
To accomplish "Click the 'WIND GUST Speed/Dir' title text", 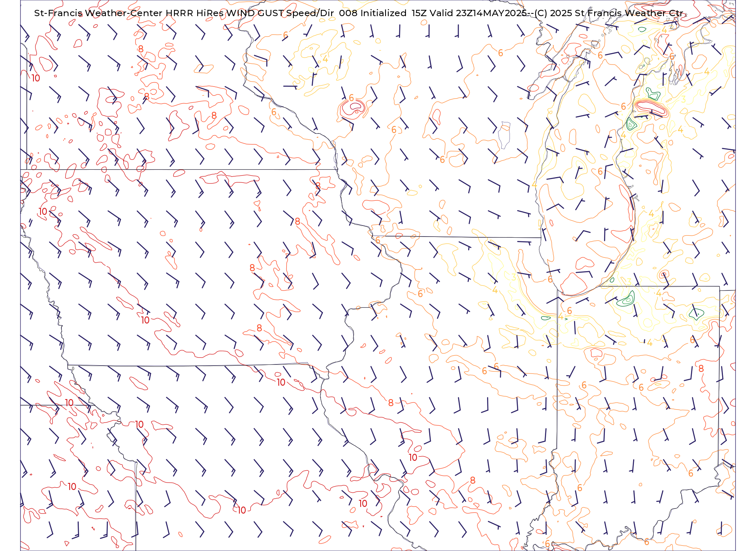I will (280, 13).
